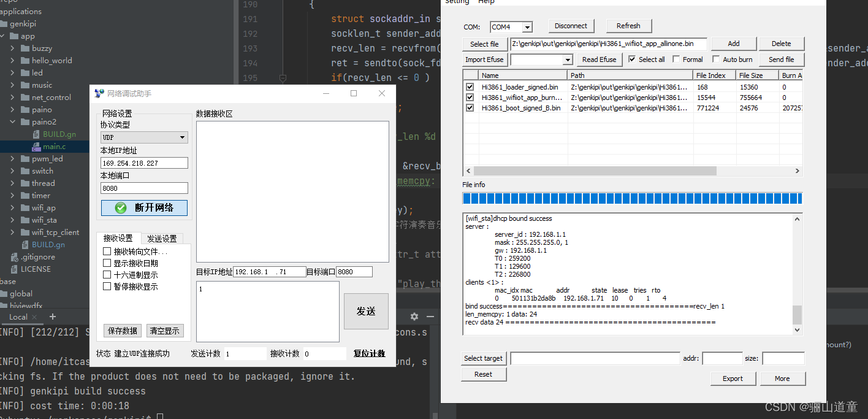Click the Read Efuse button
The image size is (868, 419).
[599, 60]
